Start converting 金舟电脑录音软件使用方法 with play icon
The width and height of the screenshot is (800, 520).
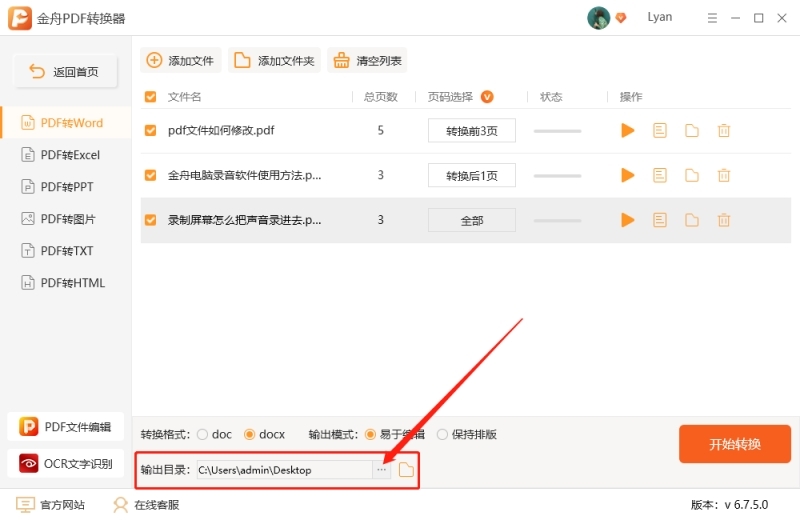[628, 176]
